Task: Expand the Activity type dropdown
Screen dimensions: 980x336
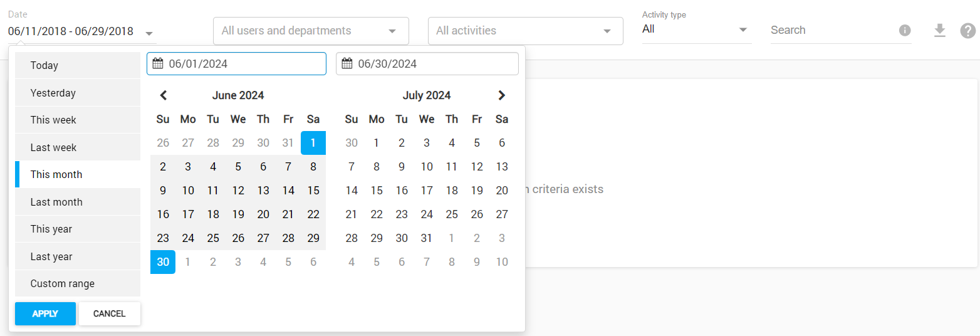Action: tap(743, 29)
